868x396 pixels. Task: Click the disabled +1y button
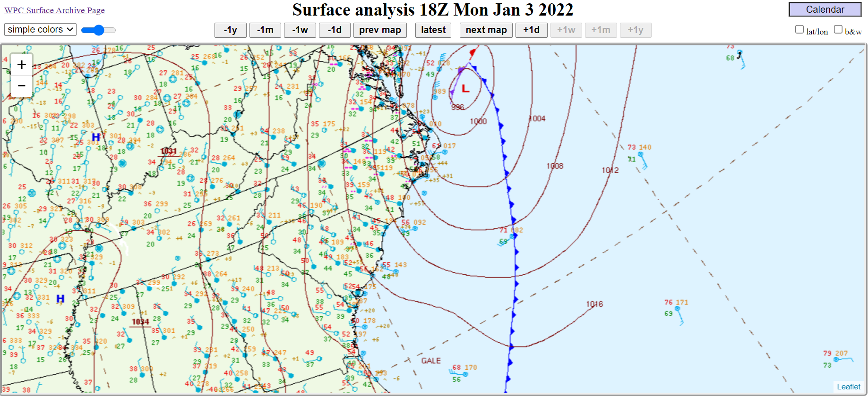(x=636, y=30)
